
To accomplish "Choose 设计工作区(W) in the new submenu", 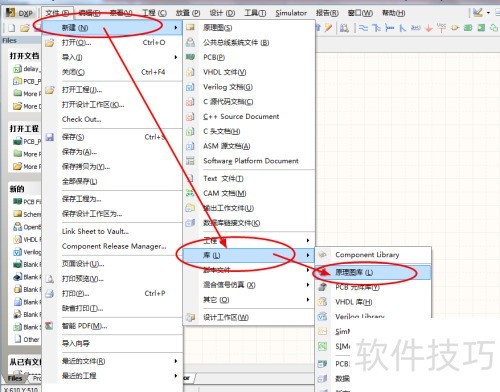I will (249, 317).
